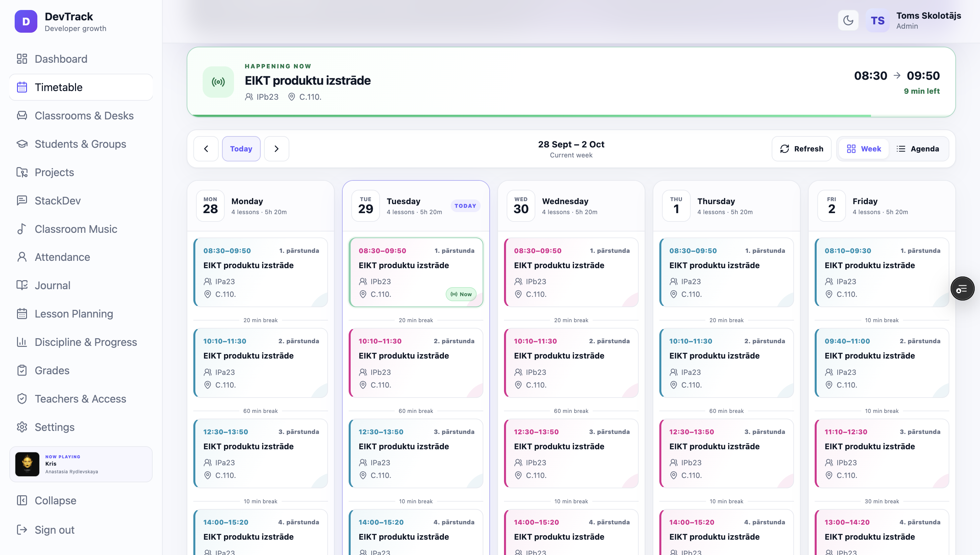Sign out of DevTrack
The image size is (980, 555).
81,530
